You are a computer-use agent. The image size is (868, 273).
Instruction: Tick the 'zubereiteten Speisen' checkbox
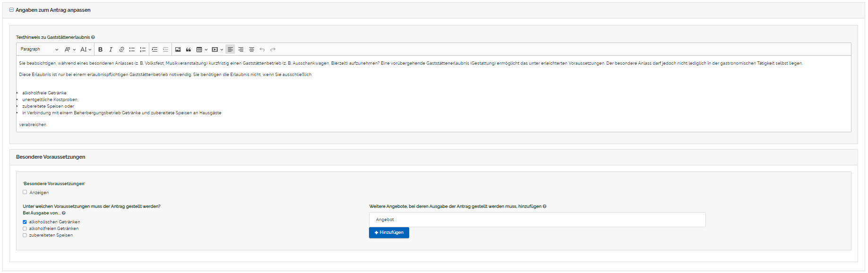(25, 235)
